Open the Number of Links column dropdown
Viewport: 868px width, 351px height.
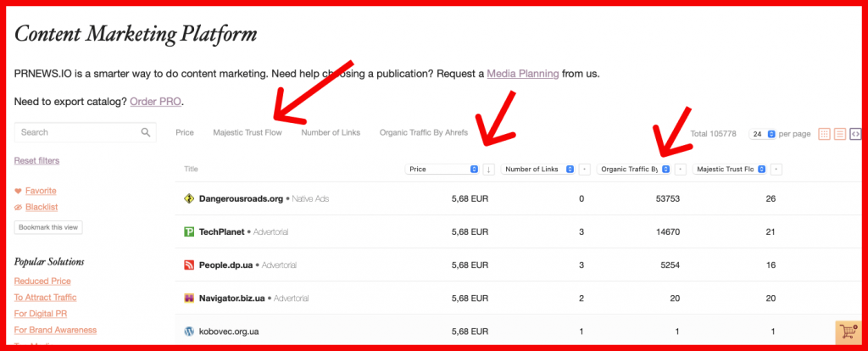click(x=537, y=170)
